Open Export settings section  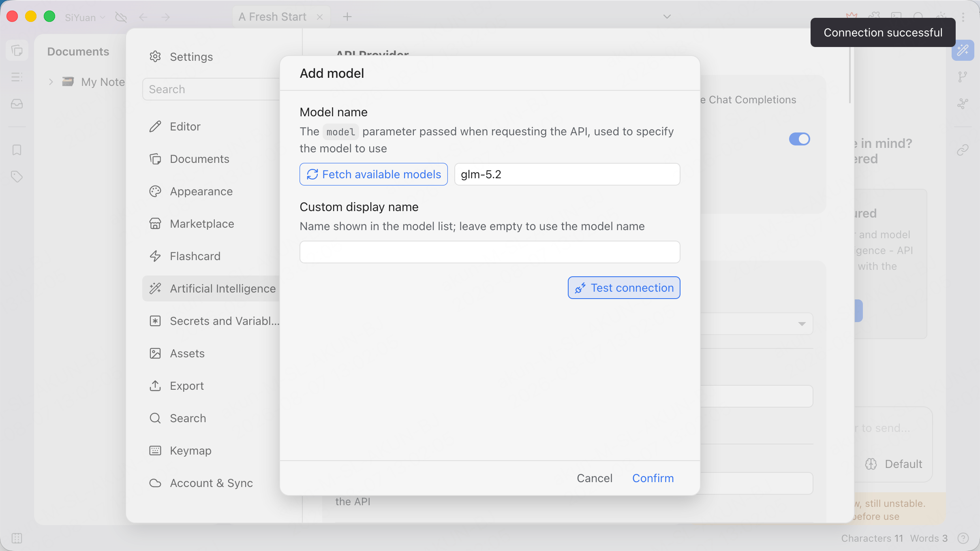click(x=211, y=386)
